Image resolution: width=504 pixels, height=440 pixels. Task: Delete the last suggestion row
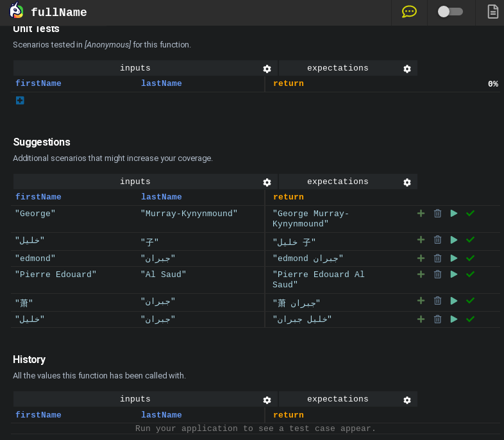pyautogui.click(x=437, y=319)
